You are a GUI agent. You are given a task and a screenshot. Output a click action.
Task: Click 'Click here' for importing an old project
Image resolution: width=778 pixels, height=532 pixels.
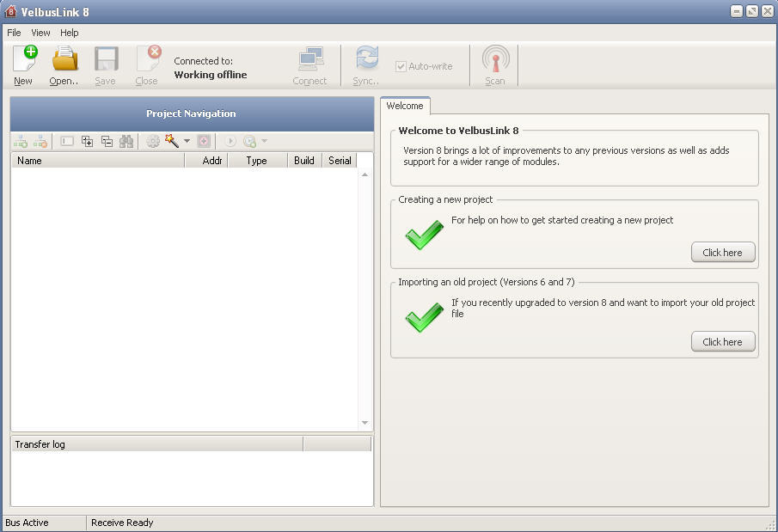723,341
